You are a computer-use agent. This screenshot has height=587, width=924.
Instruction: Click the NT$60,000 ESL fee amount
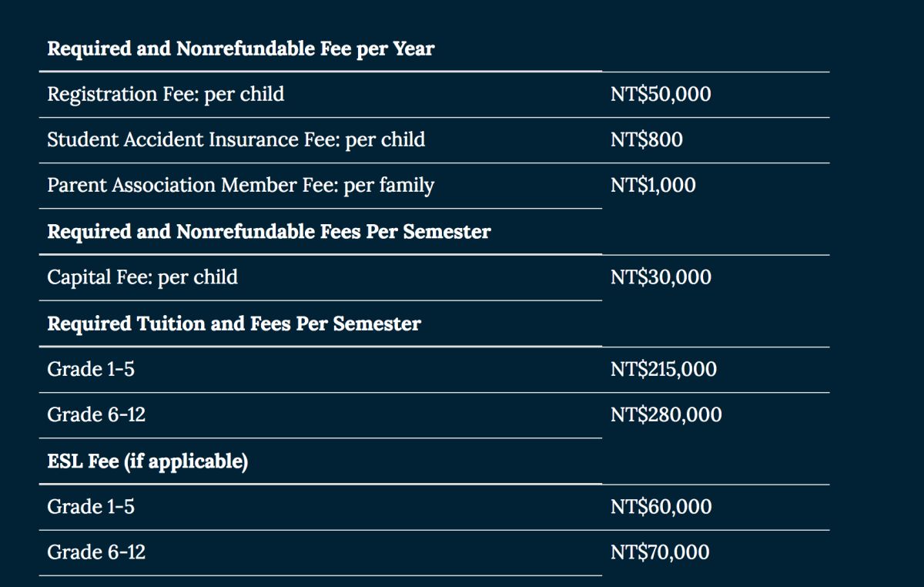click(661, 507)
